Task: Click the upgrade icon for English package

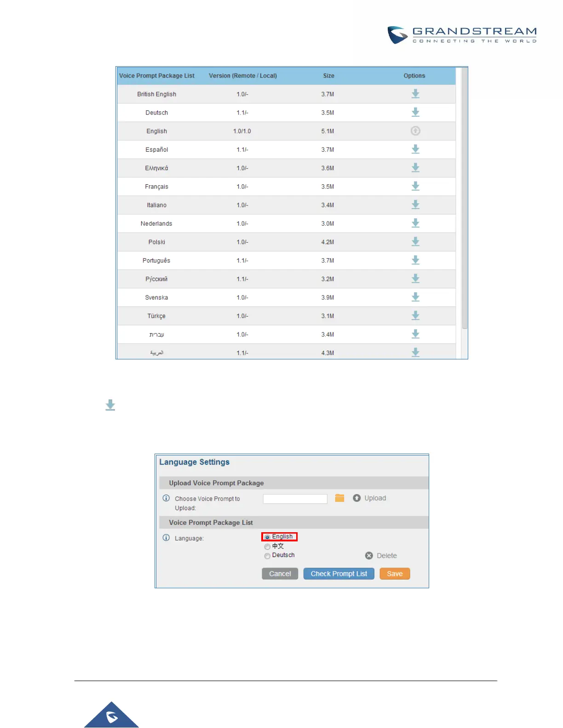Action: (x=415, y=131)
